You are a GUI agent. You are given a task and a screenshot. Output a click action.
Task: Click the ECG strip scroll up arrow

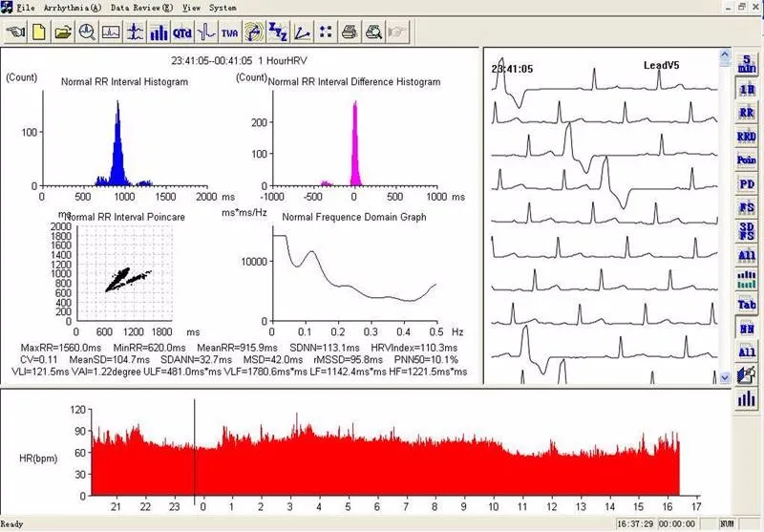coord(725,55)
